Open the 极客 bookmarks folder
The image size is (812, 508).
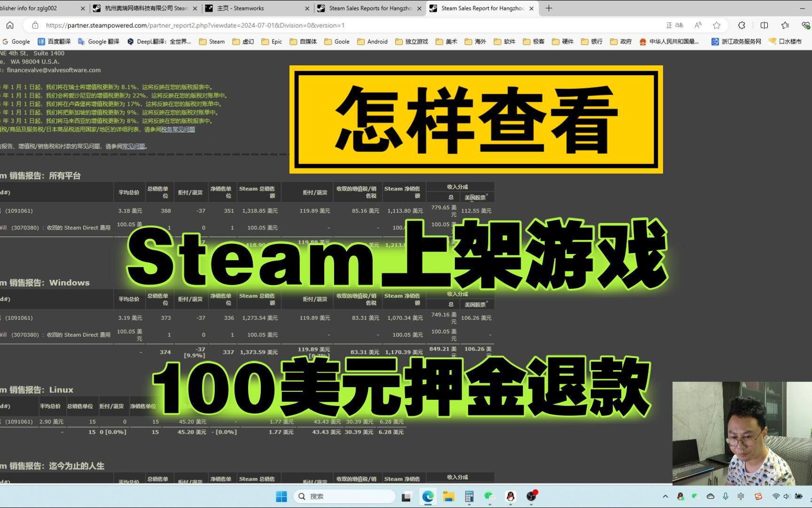534,41
